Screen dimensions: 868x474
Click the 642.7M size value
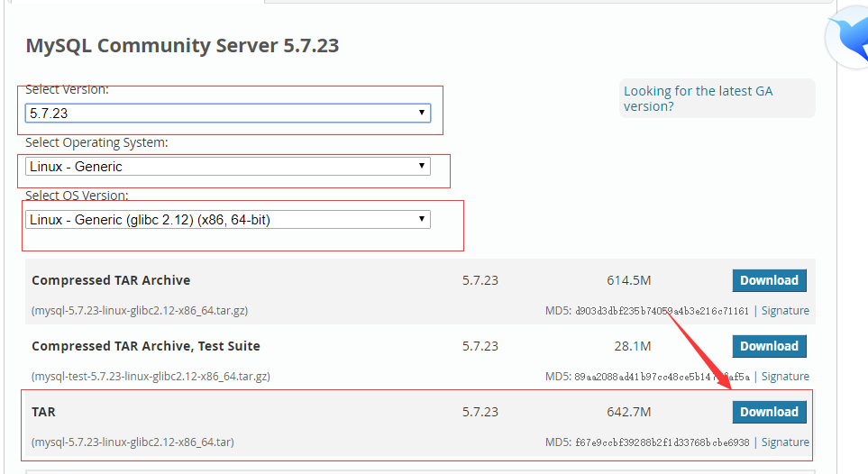pyautogui.click(x=629, y=412)
